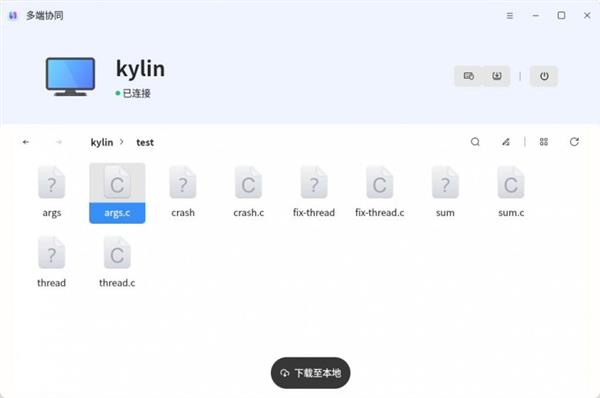The image size is (600, 398).
Task: Switch to grid view mode icon
Action: pyautogui.click(x=543, y=142)
